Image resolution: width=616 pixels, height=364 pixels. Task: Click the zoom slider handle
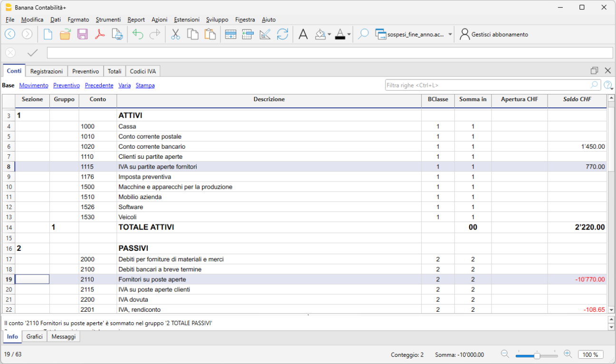pyautogui.click(x=537, y=355)
